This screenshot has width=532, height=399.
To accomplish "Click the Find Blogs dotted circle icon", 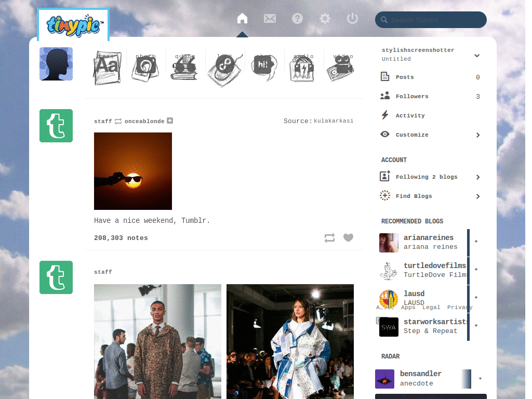I will [x=385, y=195].
